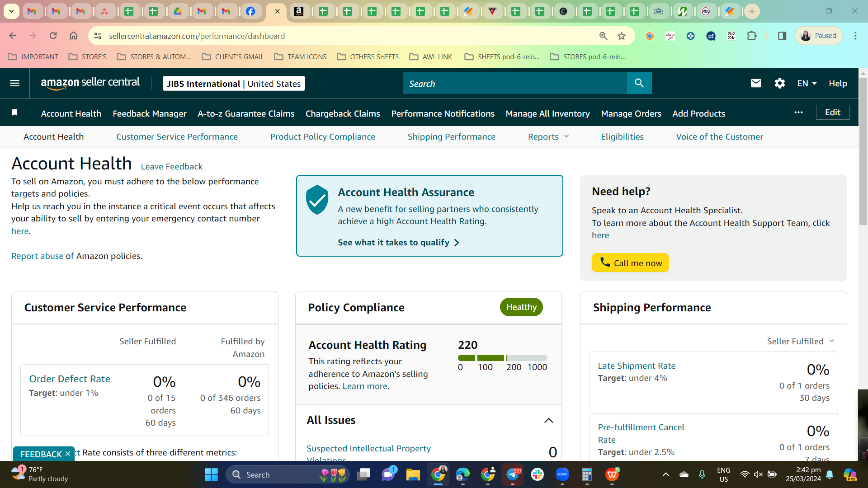Screen dimensions: 868x488
Task: Collapse the All Issues section
Action: coord(548,420)
